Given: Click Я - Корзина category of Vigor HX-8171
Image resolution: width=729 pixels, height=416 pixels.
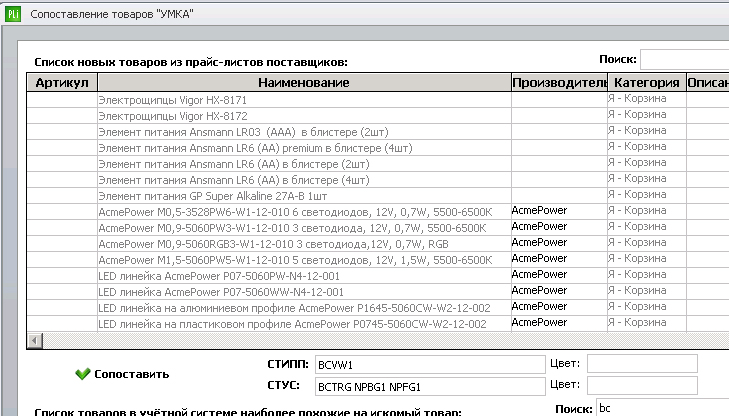Looking at the screenshot, I should [x=647, y=99].
